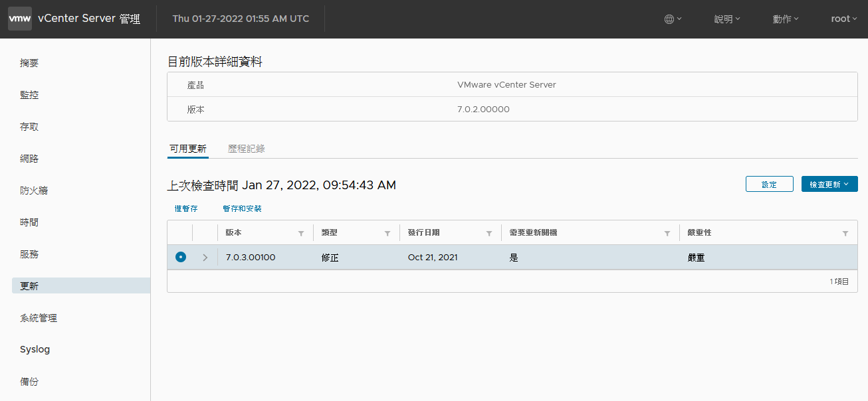Filter the 發行日期 column

[x=489, y=234]
